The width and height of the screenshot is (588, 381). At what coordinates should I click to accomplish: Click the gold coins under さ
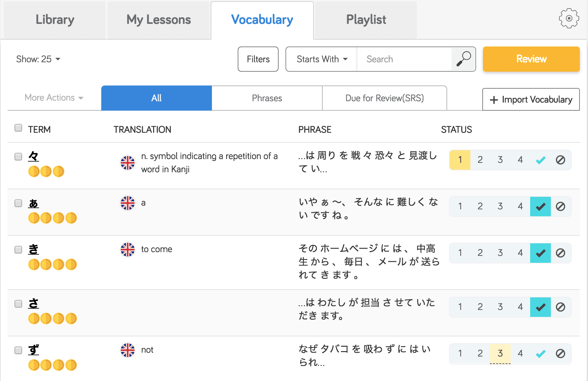[x=53, y=318]
